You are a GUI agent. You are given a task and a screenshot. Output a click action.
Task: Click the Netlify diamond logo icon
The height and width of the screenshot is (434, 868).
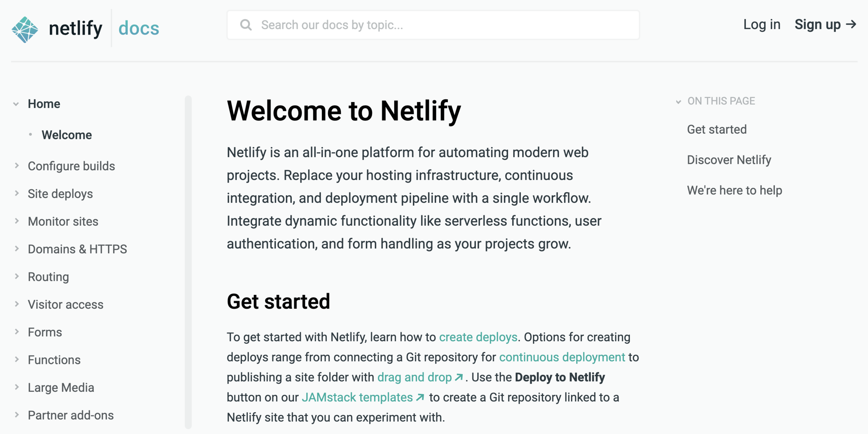coord(25,30)
